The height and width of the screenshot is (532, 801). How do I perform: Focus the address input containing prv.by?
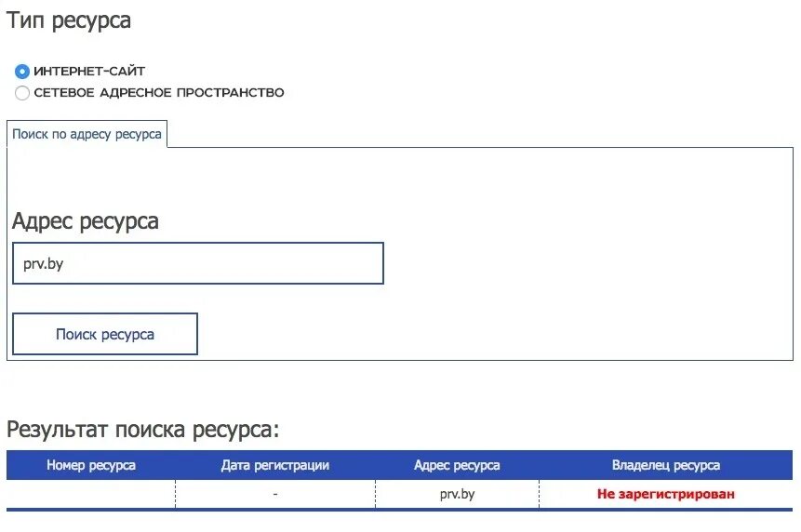coord(198,263)
